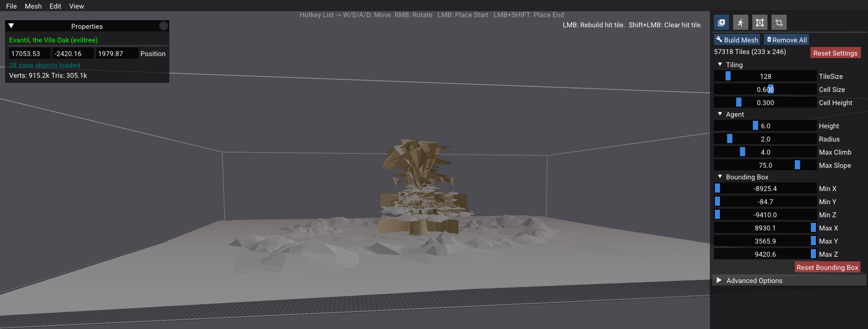Viewport: 868px width, 329px height.
Task: Click the Remove All trash button
Action: point(786,40)
